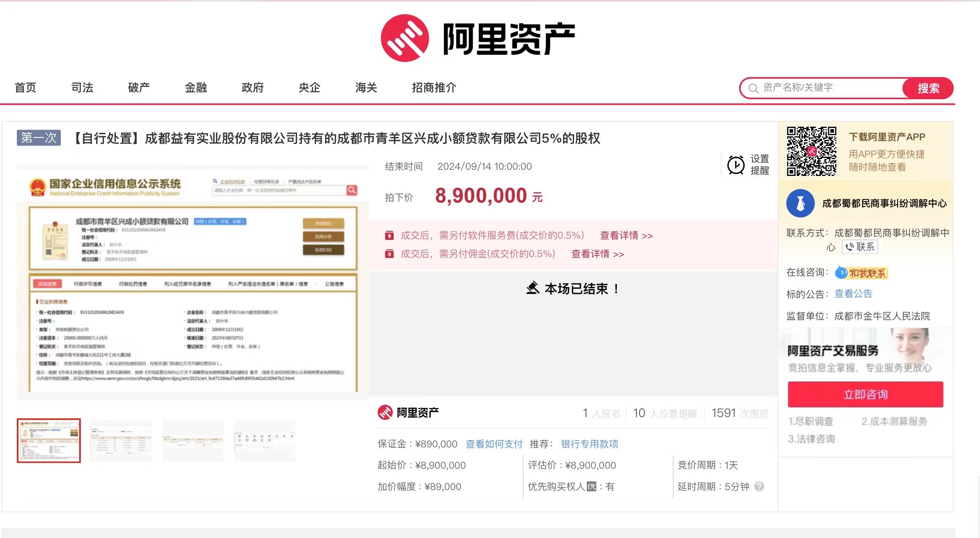Viewport: 980px width, 538px height.
Task: Click the 10 人设置提醒 count
Action: [665, 413]
